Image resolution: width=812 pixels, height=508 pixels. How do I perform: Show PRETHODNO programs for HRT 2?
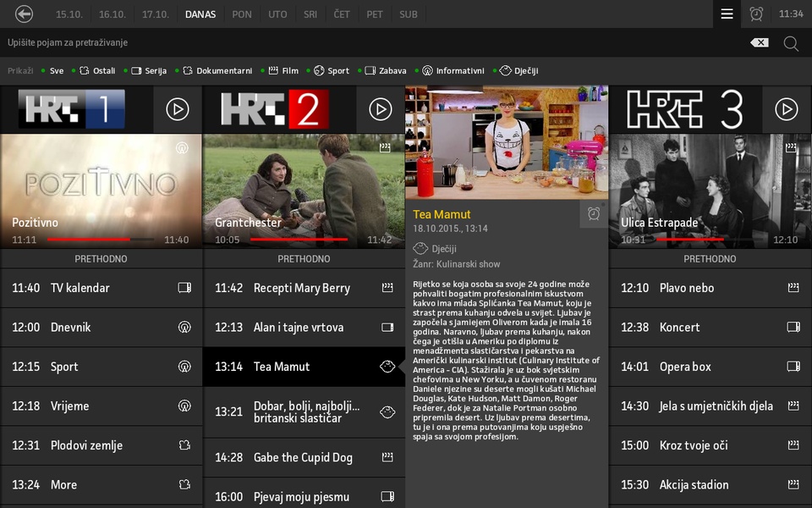click(304, 259)
